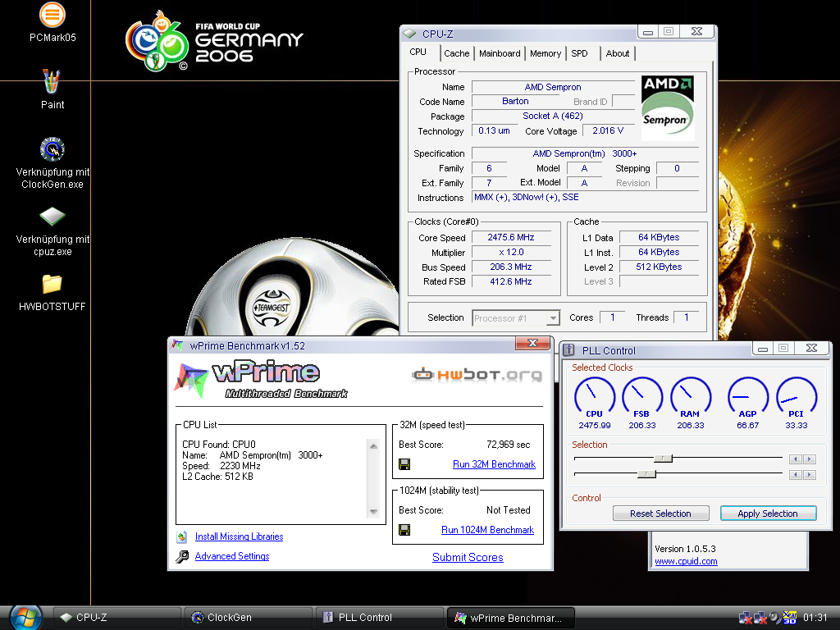
Task: Click the RAM clock gauge
Action: [x=691, y=398]
